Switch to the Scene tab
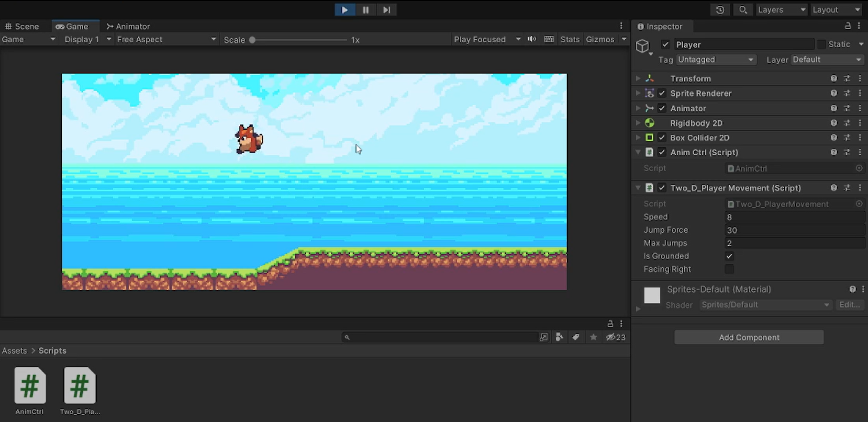 [22, 26]
